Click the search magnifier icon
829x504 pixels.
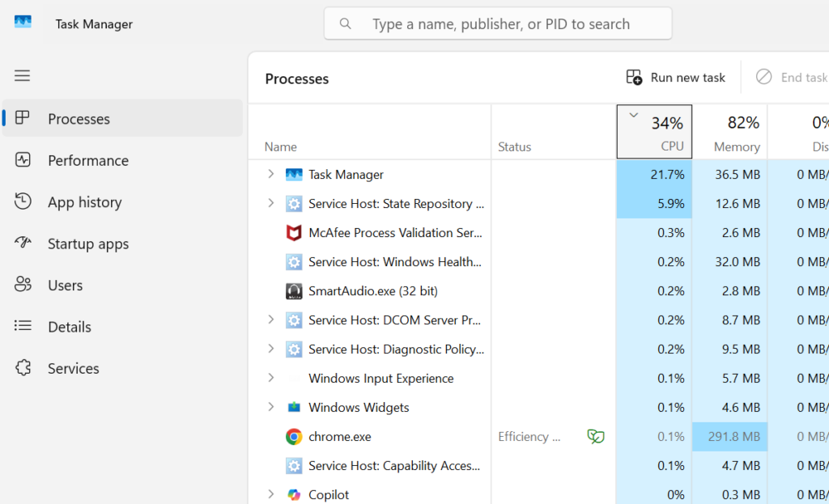[x=345, y=23]
